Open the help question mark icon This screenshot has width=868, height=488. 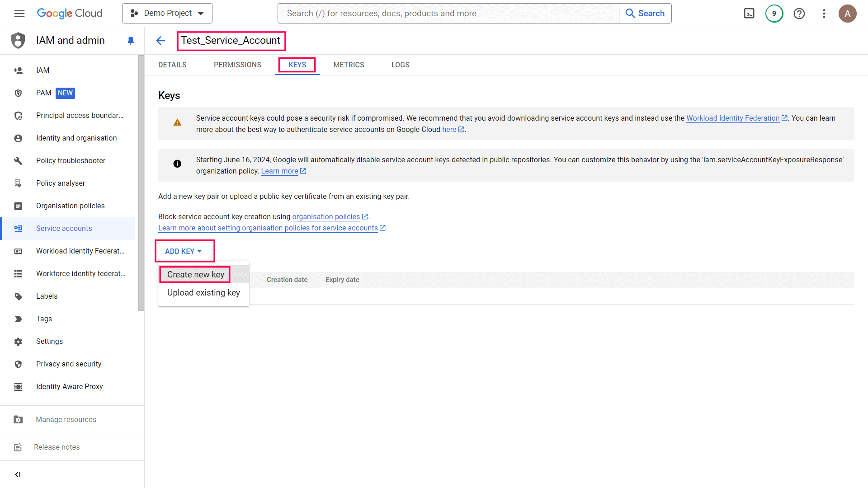pyautogui.click(x=799, y=14)
